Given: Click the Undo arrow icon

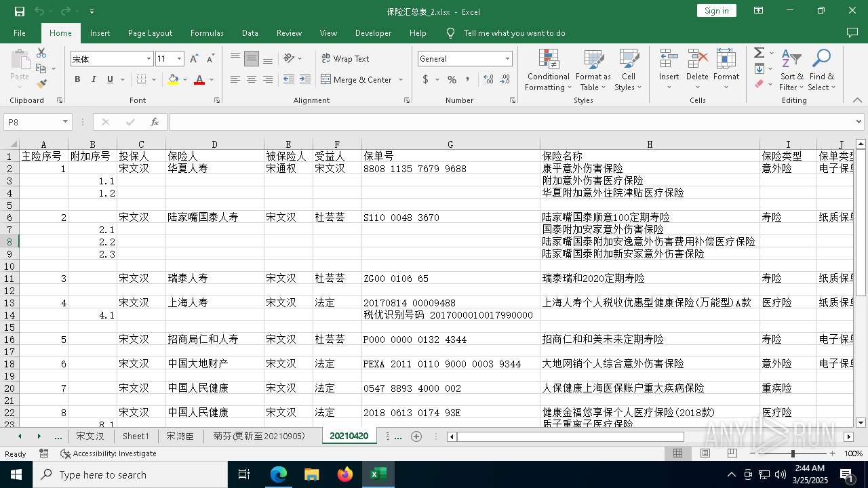Looking at the screenshot, I should (x=39, y=12).
